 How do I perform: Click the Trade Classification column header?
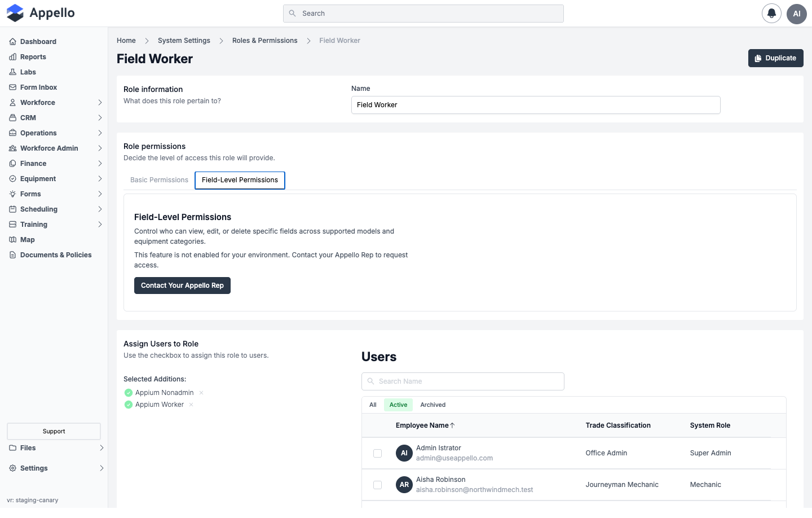coord(618,425)
